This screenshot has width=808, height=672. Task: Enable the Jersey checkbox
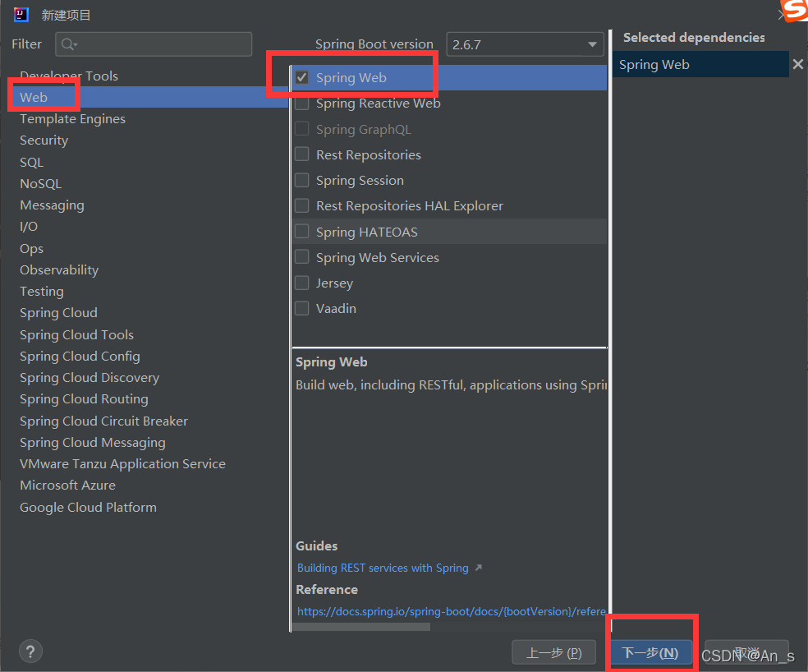coord(302,283)
